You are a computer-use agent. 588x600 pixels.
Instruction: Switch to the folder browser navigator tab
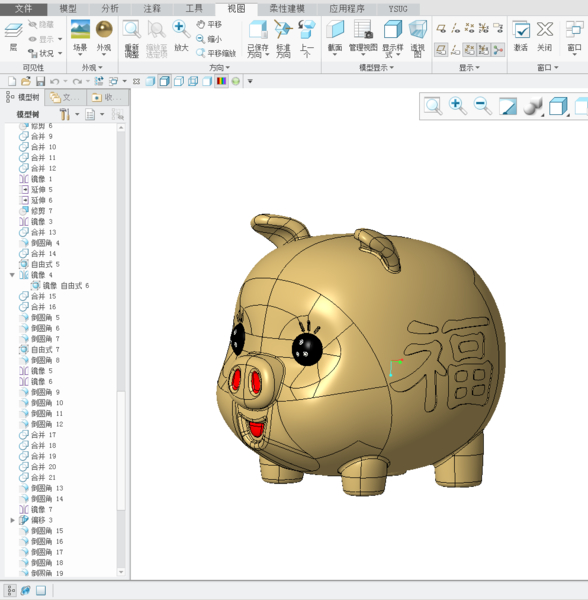(x=65, y=98)
